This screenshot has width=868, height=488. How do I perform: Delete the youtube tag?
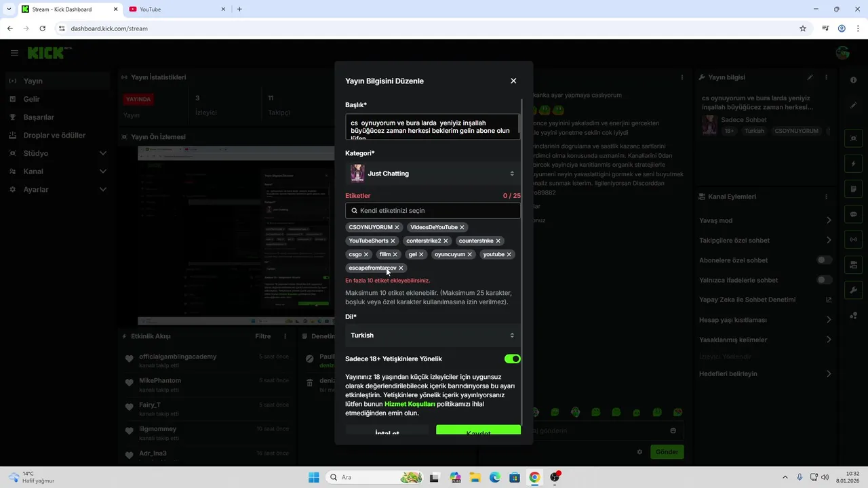[509, 254]
